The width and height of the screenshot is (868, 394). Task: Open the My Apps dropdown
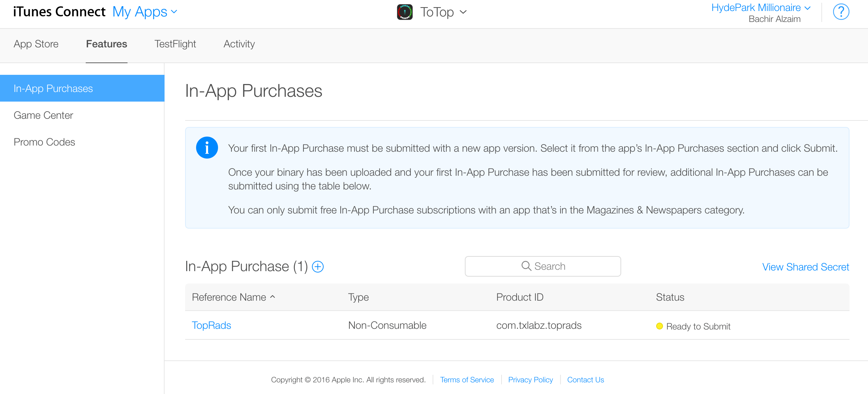point(145,12)
